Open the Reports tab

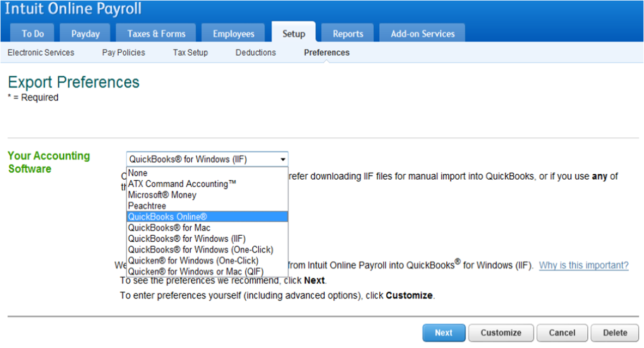[348, 34]
